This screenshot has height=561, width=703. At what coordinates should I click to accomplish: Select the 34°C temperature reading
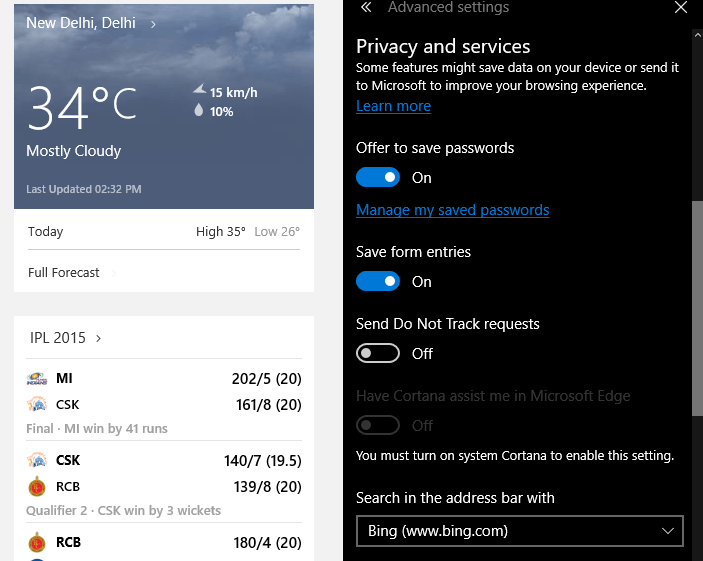[82, 108]
